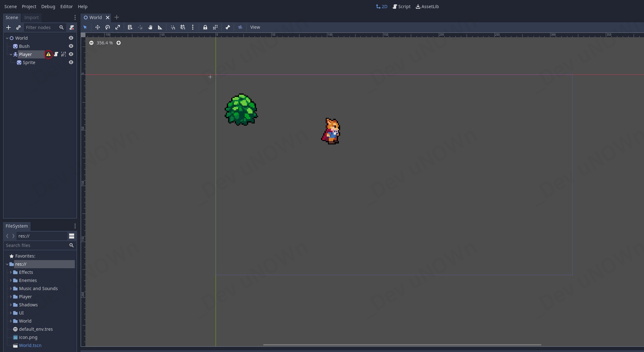Open skeleton bone options icon
This screenshot has height=352, width=644.
228,28
